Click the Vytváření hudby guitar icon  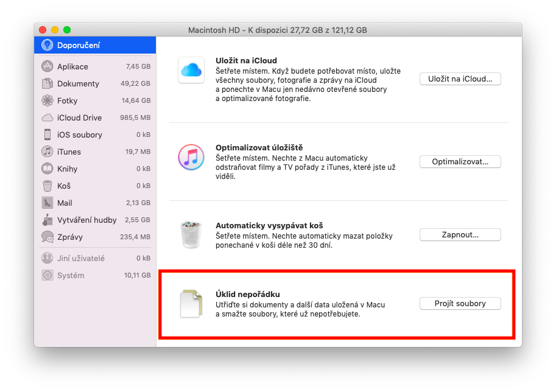(47, 220)
